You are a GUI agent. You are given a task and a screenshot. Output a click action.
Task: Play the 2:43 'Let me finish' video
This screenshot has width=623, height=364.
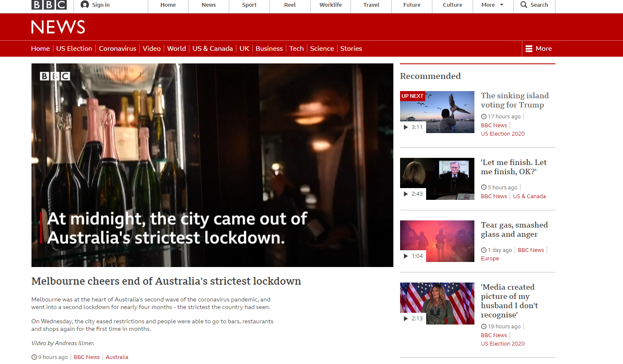(437, 179)
